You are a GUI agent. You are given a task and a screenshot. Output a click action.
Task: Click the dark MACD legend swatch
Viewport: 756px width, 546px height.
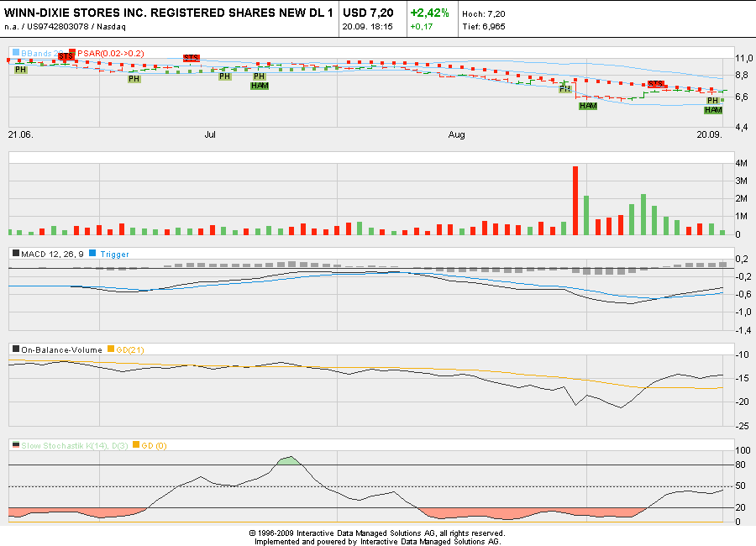[16, 253]
